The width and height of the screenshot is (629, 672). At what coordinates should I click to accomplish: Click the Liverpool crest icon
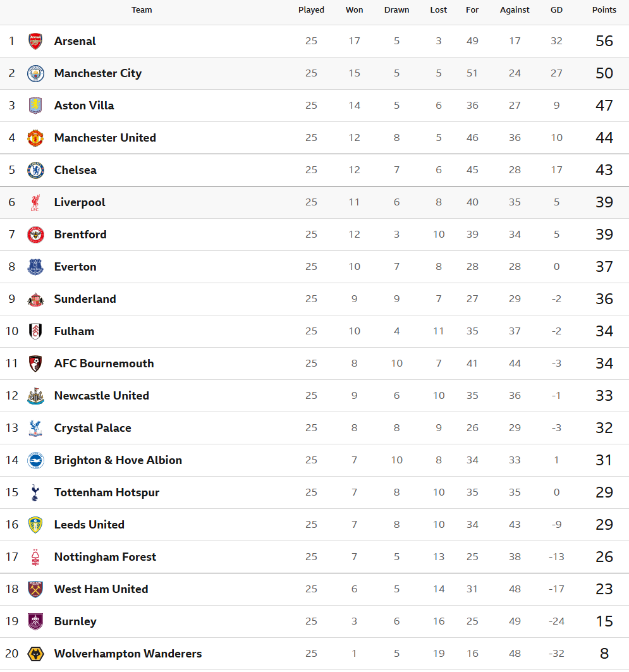35,202
